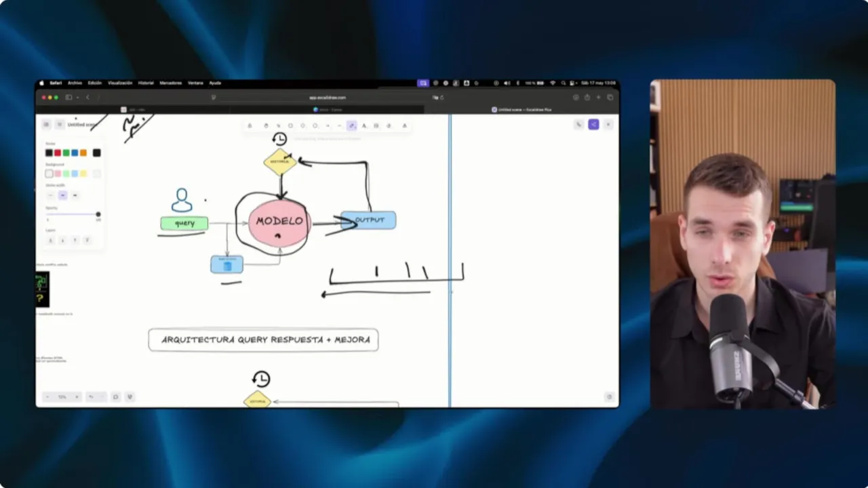
Task: Pick orange stroke color swatch
Action: click(x=83, y=152)
